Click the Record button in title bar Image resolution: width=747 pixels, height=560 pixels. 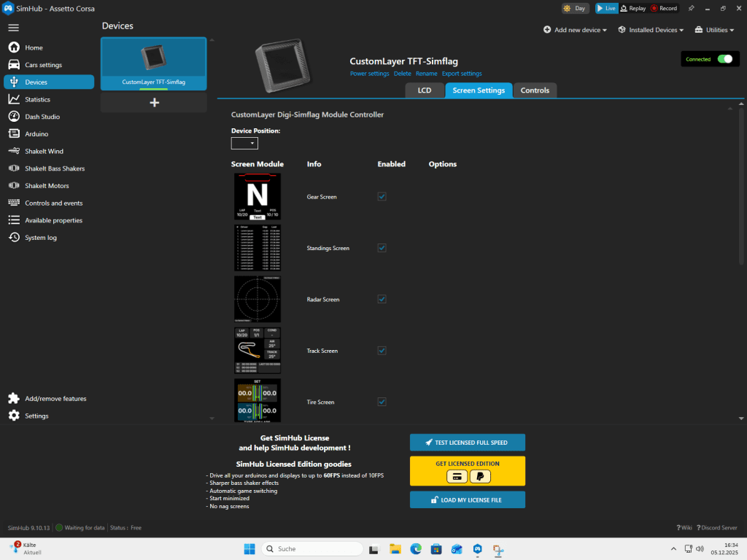(664, 8)
